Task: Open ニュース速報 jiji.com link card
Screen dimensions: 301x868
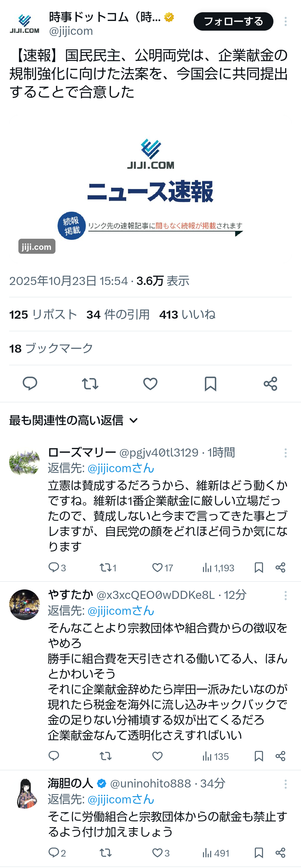Action: click(150, 189)
